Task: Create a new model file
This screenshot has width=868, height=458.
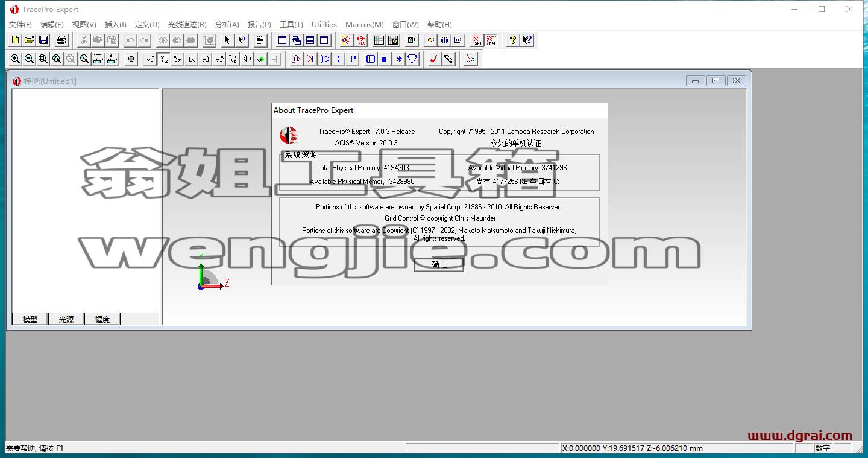Action: coord(15,40)
